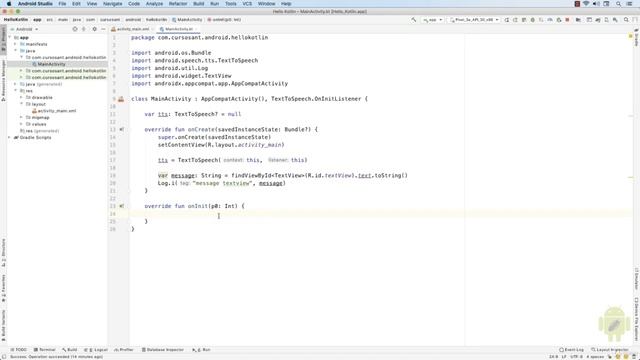This screenshot has height=360, width=640.
Task: Open the Refactor menu
Action: click(178, 4)
